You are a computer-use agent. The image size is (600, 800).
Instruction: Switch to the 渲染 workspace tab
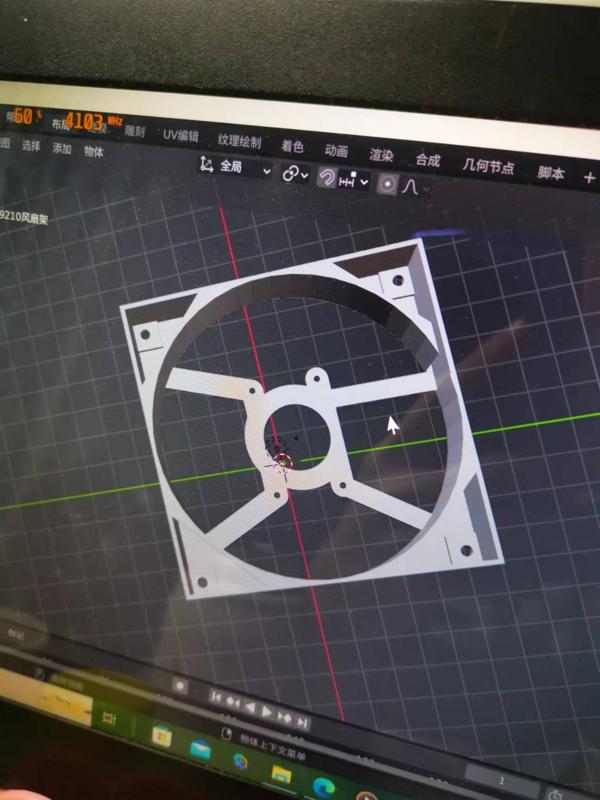[x=381, y=155]
